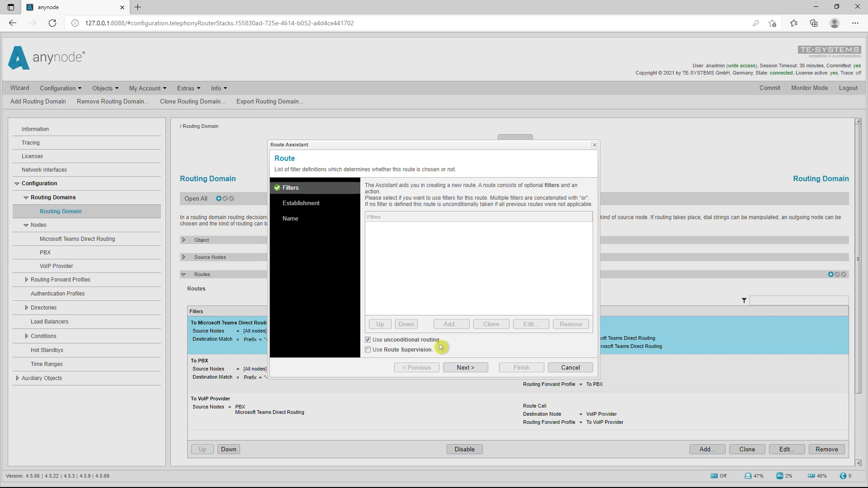This screenshot has width=868, height=488.
Task: Click Logout
Action: [x=848, y=88]
